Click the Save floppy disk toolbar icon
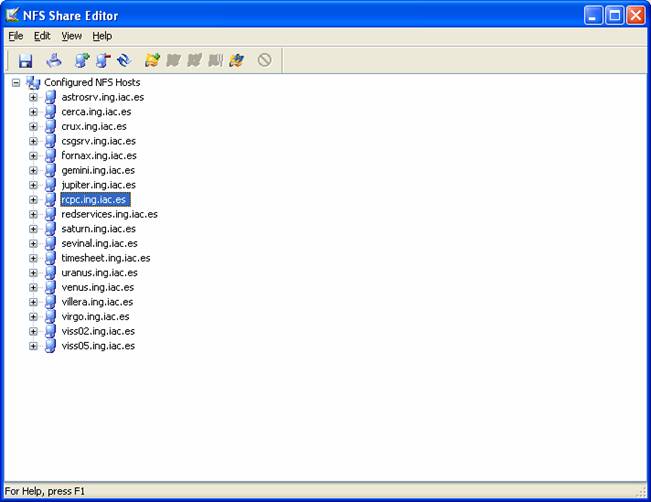This screenshot has width=651, height=502. tap(26, 61)
